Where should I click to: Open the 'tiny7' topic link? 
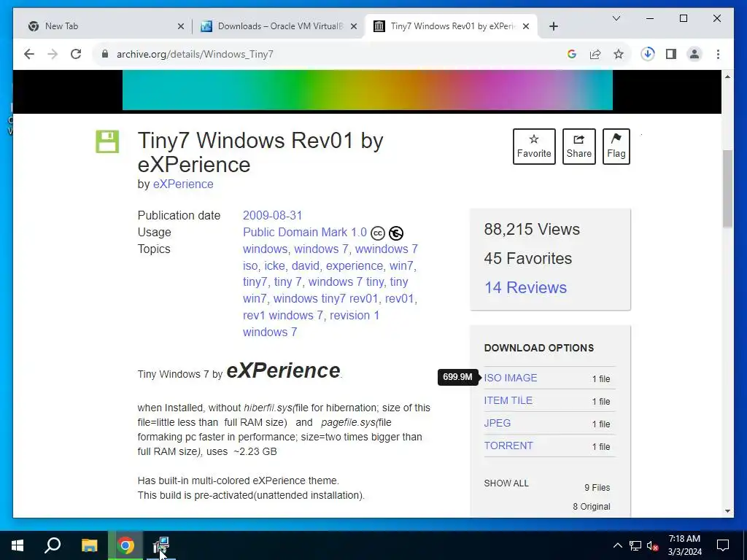[255, 282]
